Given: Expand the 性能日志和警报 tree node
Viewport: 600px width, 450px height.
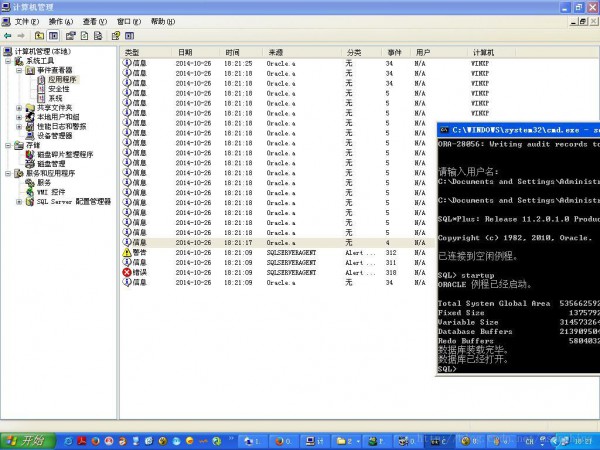Looking at the screenshot, I should click(x=19, y=127).
